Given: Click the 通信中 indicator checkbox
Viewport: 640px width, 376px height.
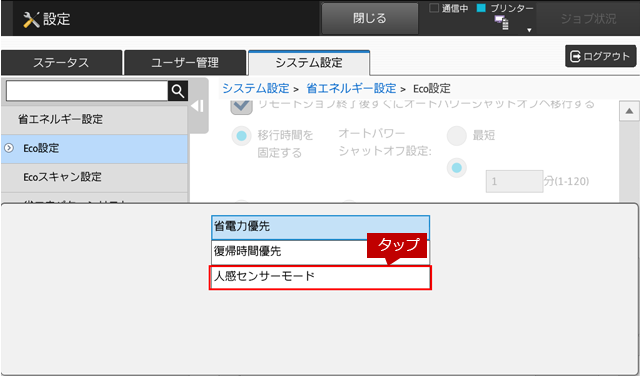Looking at the screenshot, I should point(434,8).
